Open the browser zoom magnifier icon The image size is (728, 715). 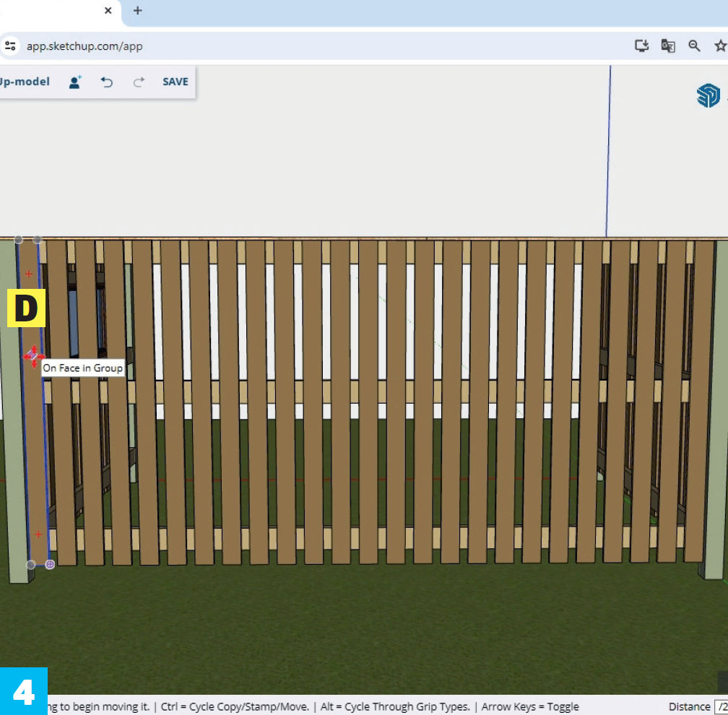pyautogui.click(x=694, y=46)
